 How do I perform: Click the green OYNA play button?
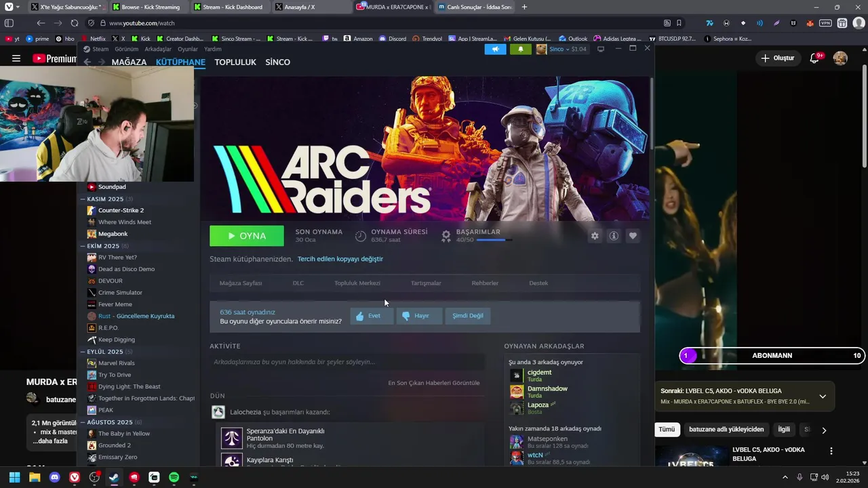pyautogui.click(x=247, y=236)
